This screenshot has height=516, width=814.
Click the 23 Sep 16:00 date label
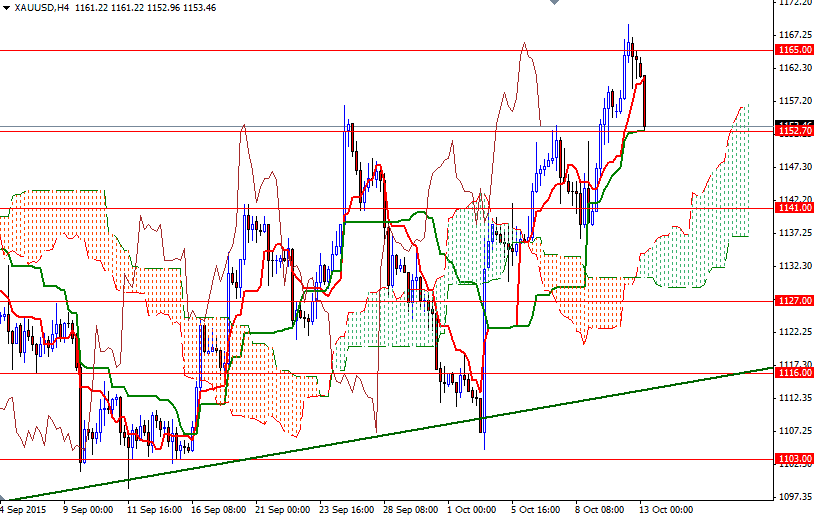pyautogui.click(x=345, y=508)
